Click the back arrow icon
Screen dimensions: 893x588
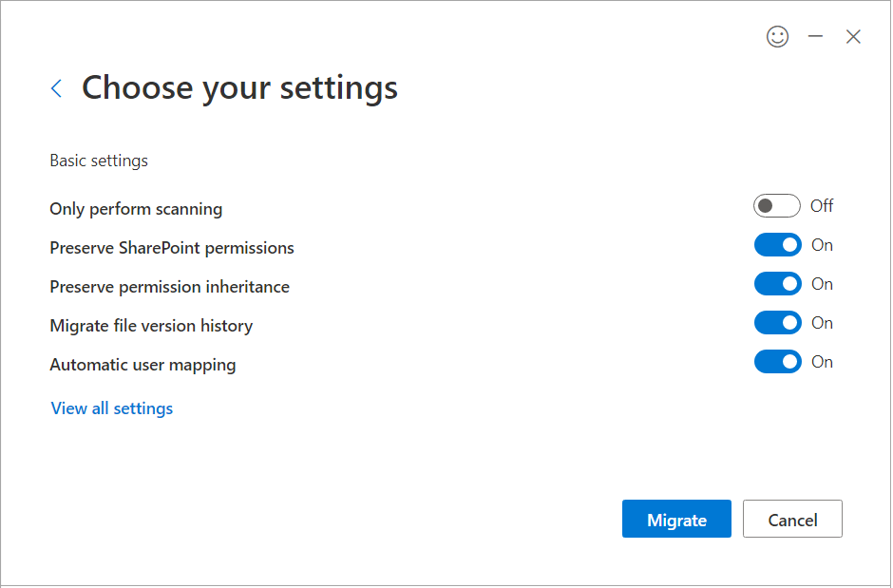(x=56, y=88)
